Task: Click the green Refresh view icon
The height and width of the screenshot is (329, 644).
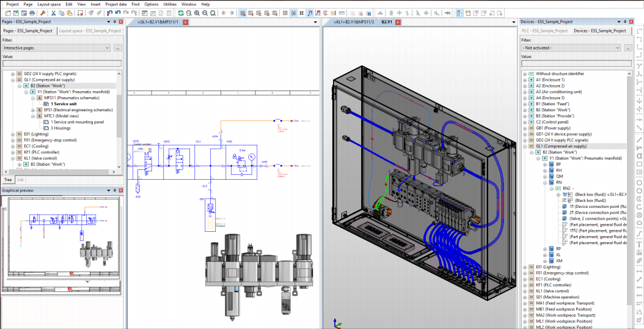Action: tap(180, 12)
